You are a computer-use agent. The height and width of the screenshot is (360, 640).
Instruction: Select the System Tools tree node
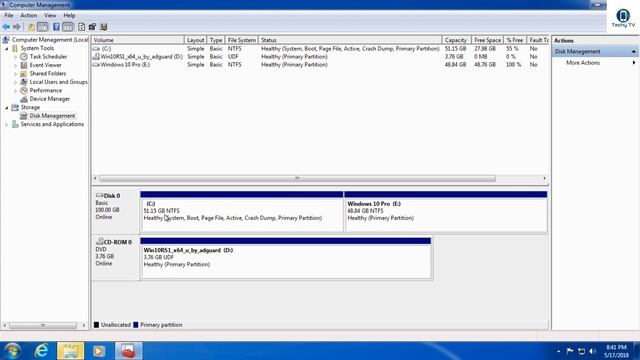(37, 48)
